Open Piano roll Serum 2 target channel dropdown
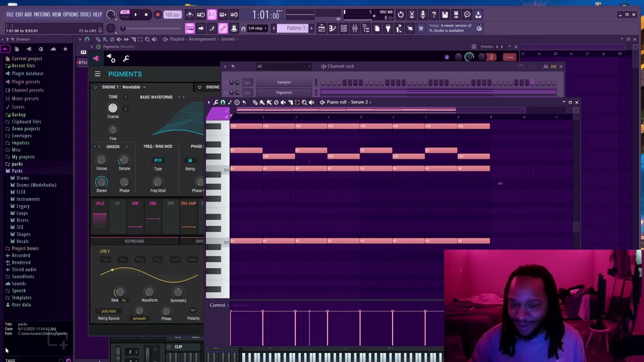 pos(349,102)
